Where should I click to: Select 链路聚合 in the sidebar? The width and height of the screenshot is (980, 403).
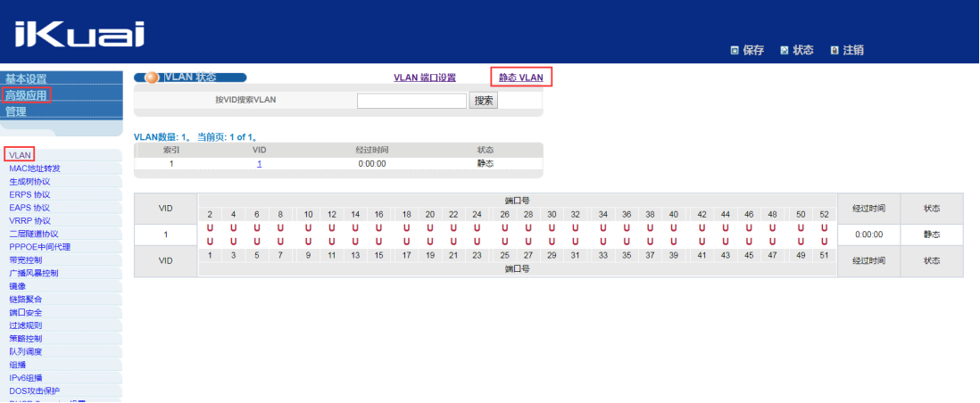click(26, 300)
